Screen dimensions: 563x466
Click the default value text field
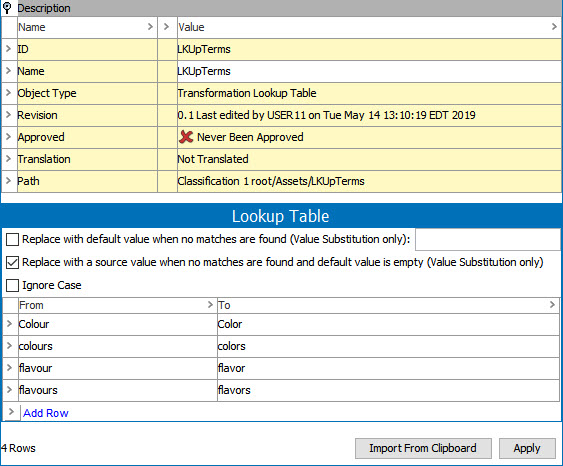488,239
